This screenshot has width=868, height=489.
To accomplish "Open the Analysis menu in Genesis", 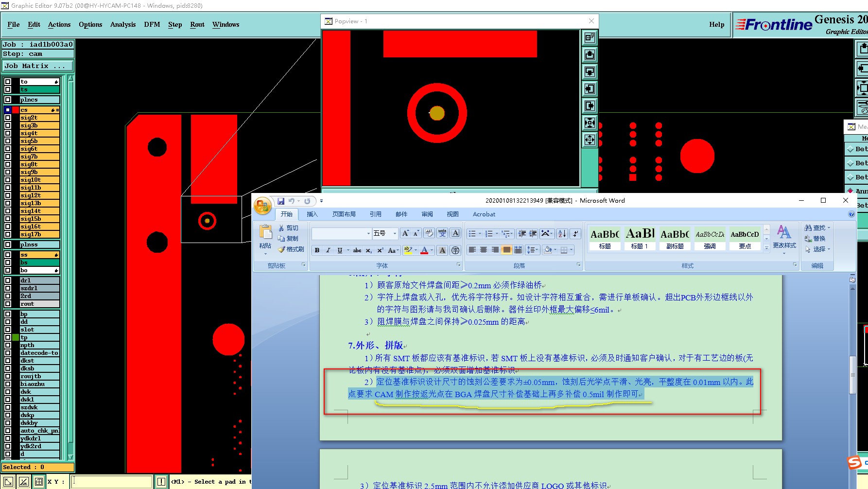I will 123,24.
